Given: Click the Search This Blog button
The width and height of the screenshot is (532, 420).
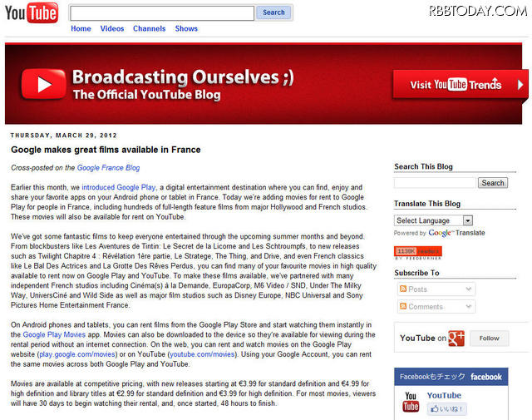Looking at the screenshot, I should coord(493,183).
